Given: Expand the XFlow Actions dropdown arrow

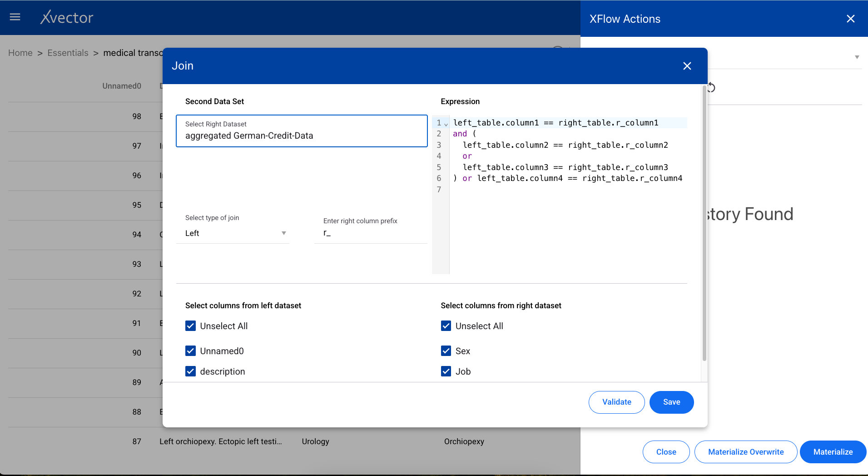Looking at the screenshot, I should pyautogui.click(x=857, y=57).
